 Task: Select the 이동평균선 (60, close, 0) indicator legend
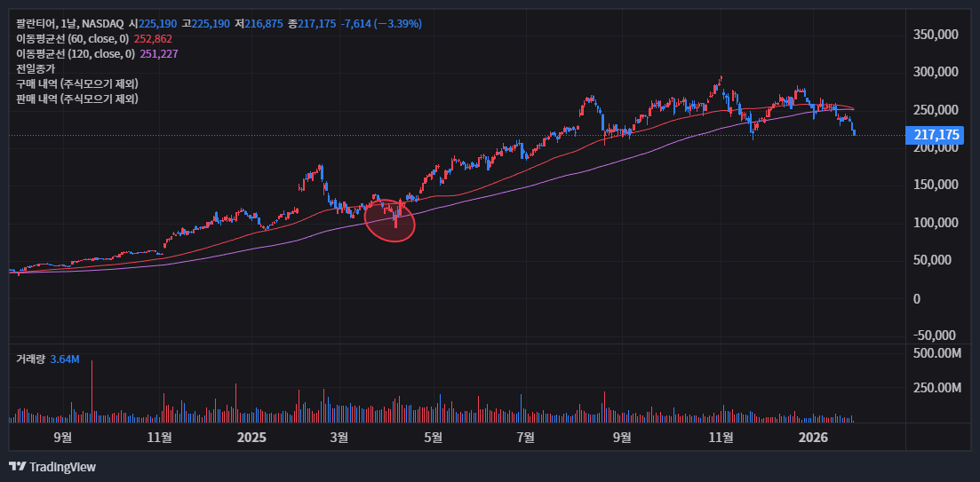pos(72,39)
